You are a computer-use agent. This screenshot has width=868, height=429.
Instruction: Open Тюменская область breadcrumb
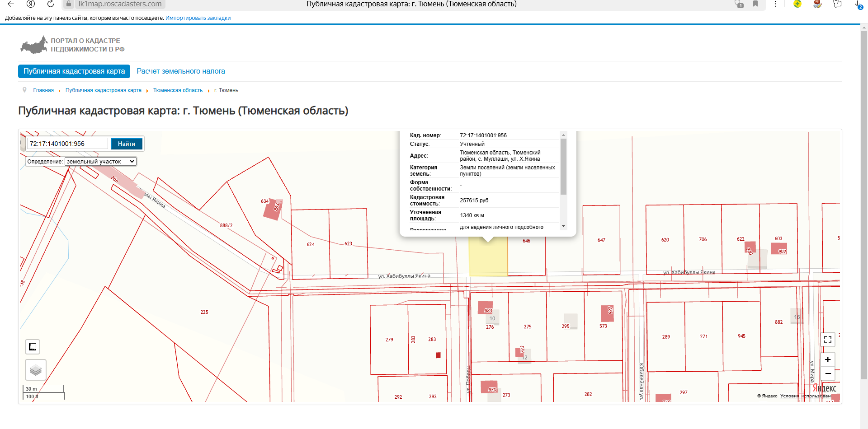tap(178, 90)
